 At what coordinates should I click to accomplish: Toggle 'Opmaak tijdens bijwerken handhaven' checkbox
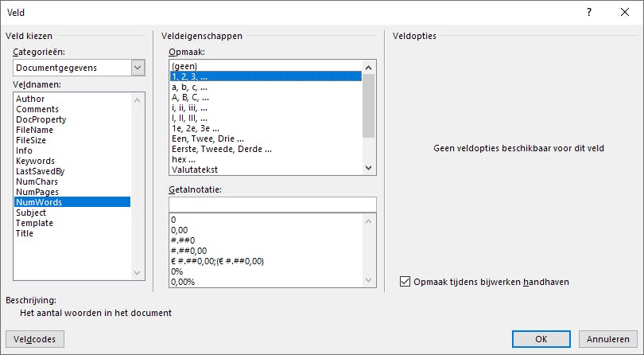tap(406, 281)
